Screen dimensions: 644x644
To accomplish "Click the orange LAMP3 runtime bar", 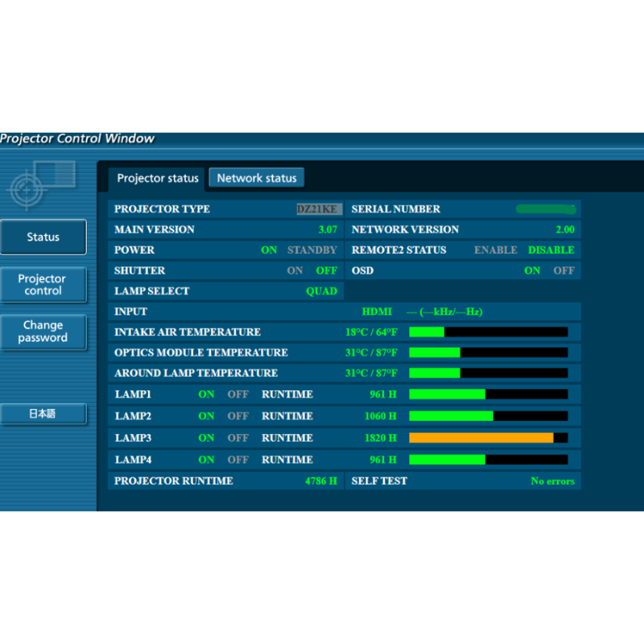I will pos(481,438).
